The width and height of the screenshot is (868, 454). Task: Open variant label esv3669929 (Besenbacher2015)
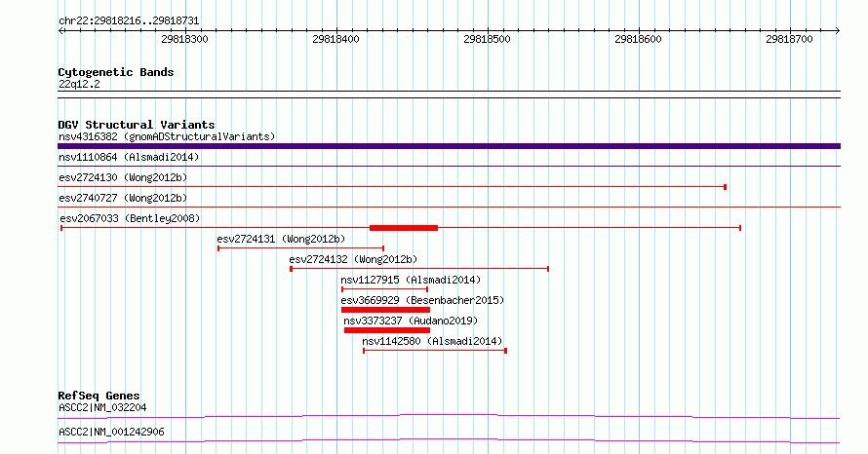(x=422, y=300)
